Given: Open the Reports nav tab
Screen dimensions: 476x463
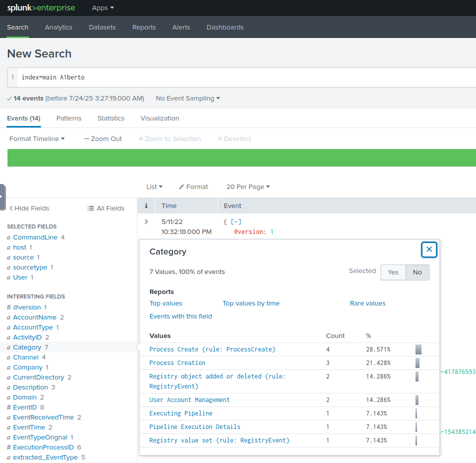Looking at the screenshot, I should pyautogui.click(x=144, y=27).
